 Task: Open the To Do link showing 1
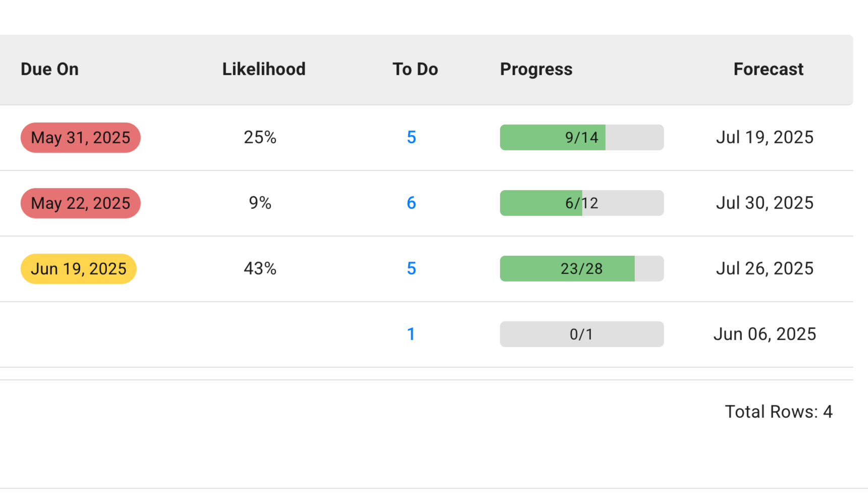pyautogui.click(x=411, y=334)
